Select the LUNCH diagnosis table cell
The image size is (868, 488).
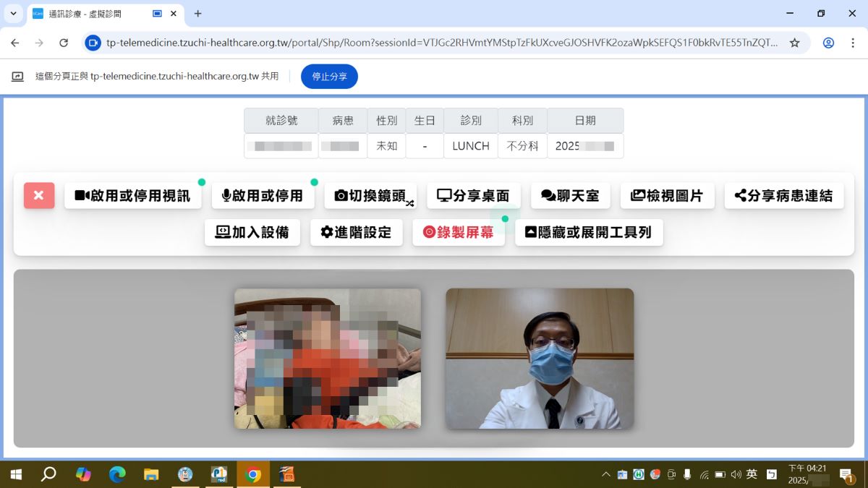coord(470,145)
